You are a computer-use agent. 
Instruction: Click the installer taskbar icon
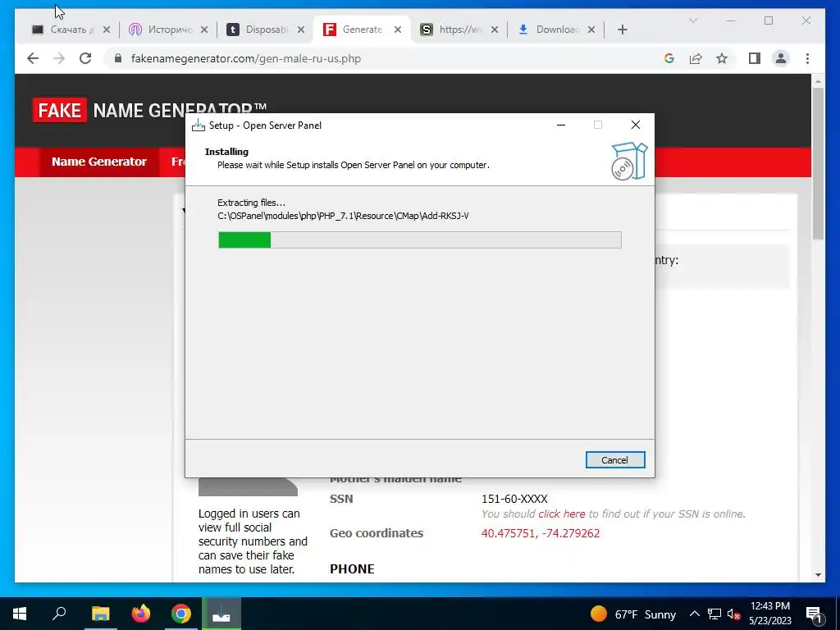[x=221, y=614]
